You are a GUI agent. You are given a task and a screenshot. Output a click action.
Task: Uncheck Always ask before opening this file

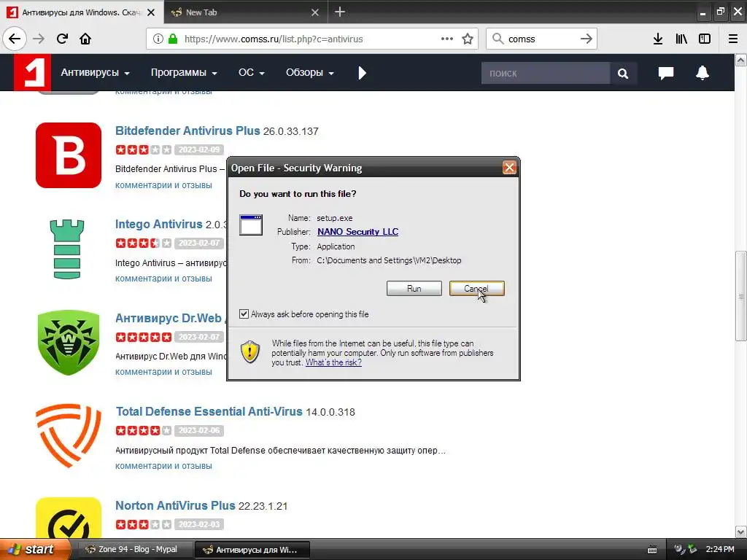coord(244,314)
